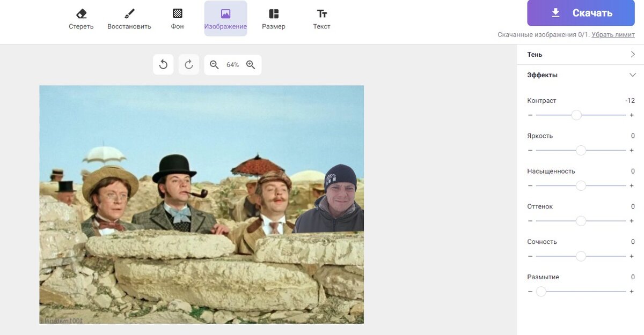Viewport: 644px width, 335px height.
Task: Adjust the Сочность slider handle
Action: pos(581,256)
